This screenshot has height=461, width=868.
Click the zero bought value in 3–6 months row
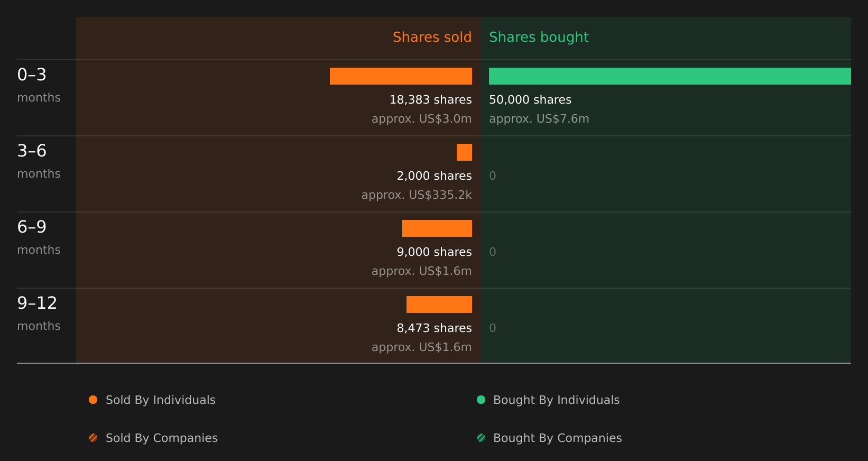(x=493, y=176)
